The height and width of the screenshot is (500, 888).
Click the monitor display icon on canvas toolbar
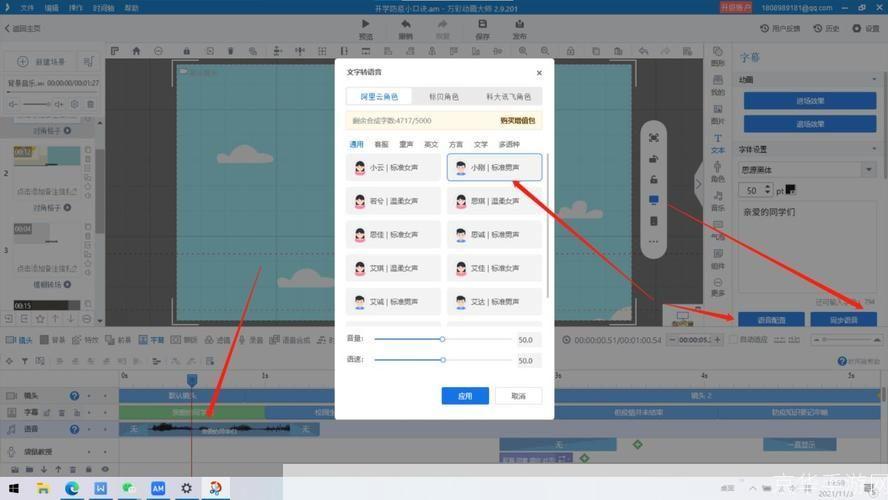click(x=654, y=200)
